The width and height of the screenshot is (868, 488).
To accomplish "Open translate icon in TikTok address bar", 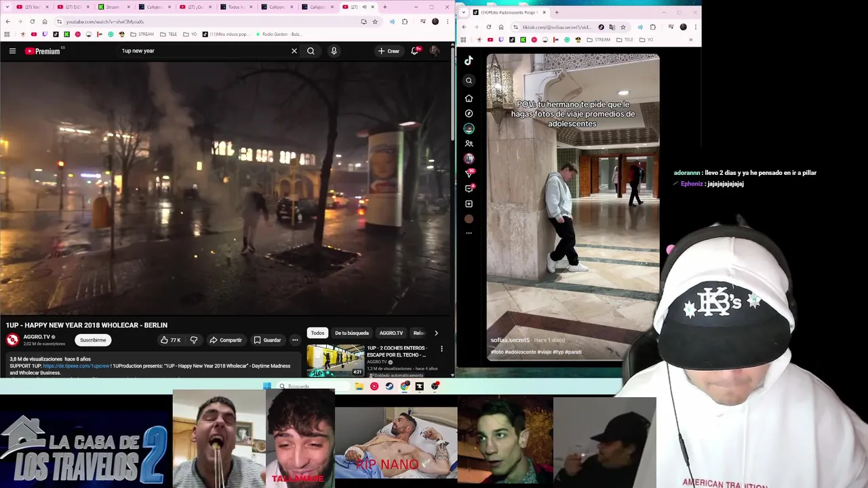I will pos(612,27).
